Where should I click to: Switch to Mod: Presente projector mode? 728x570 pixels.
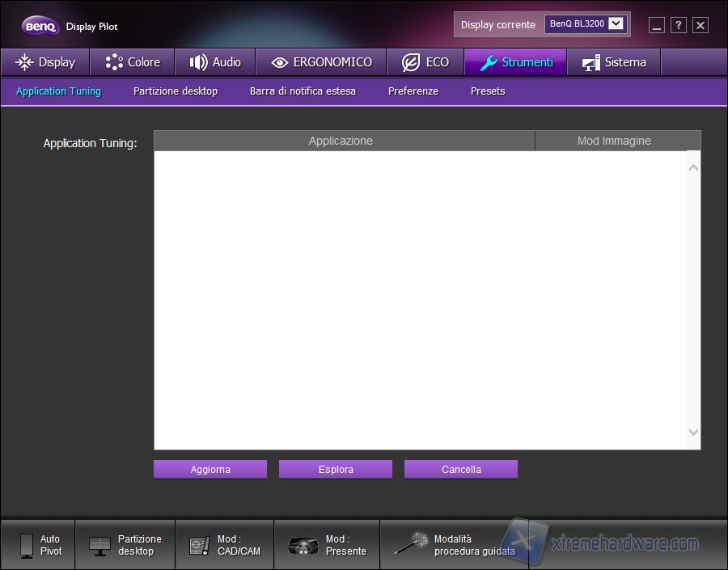pos(326,545)
